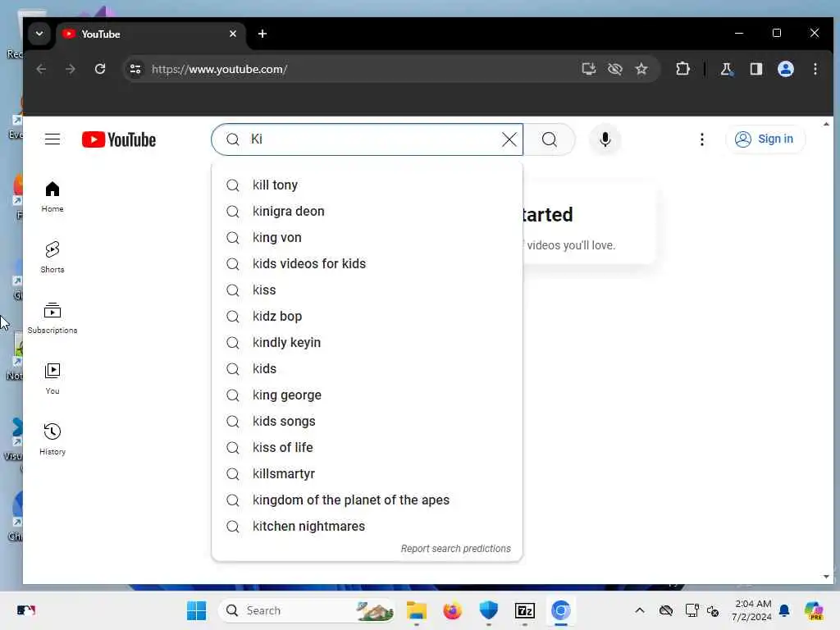Open YouTube settings three-dot menu
This screenshot has width=840, height=630.
pyautogui.click(x=702, y=139)
